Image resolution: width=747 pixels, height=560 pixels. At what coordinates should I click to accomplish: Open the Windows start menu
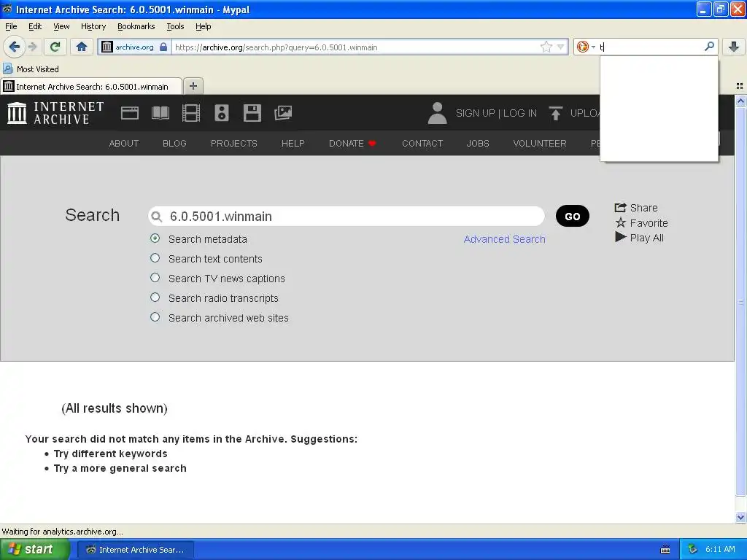[x=34, y=549]
